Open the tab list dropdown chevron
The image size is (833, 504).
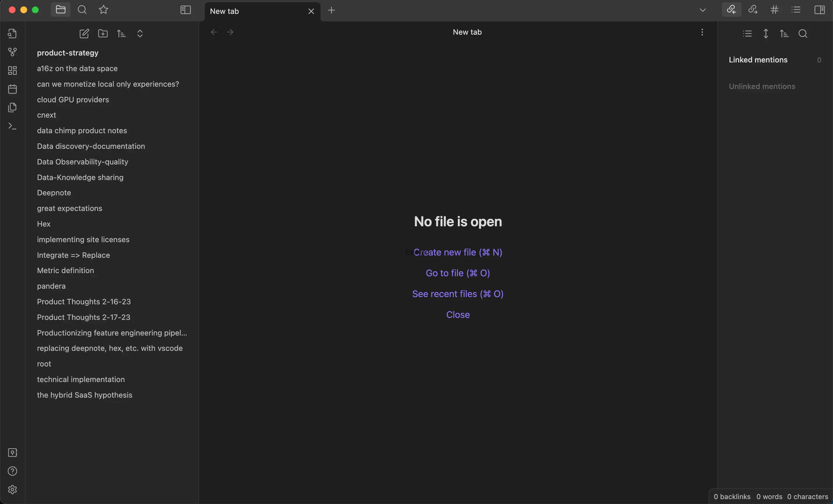pyautogui.click(x=703, y=10)
